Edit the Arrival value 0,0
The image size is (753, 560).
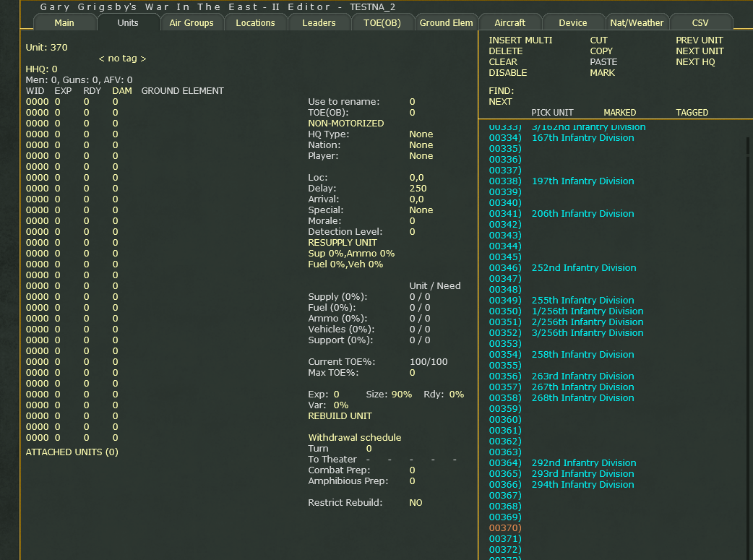(416, 199)
